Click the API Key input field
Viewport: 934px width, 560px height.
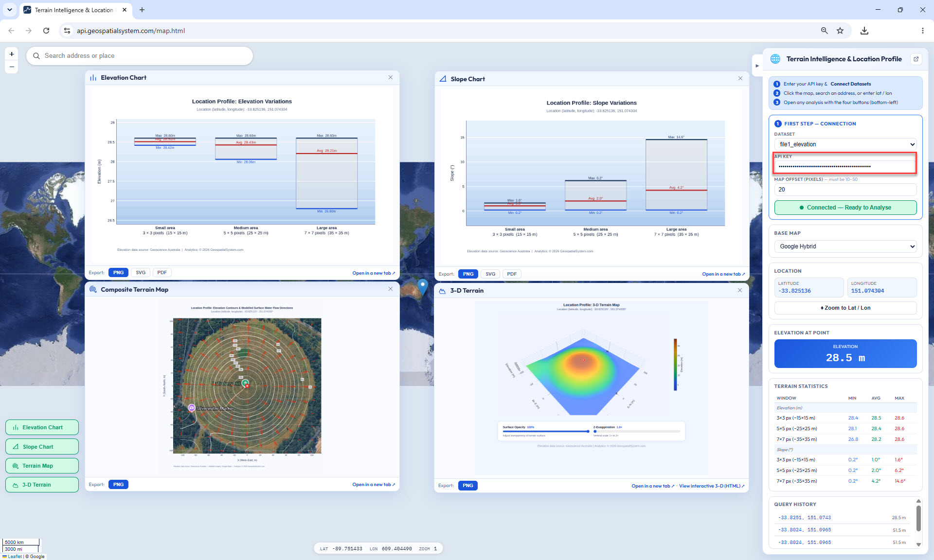click(845, 166)
